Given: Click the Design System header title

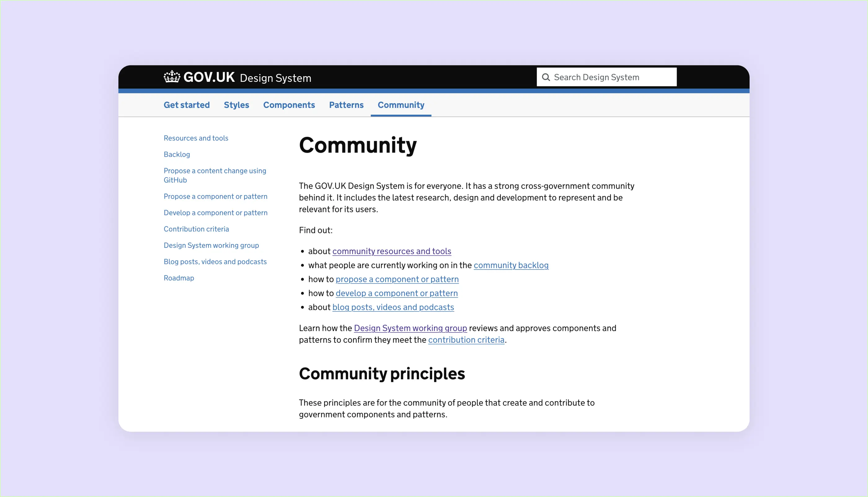Looking at the screenshot, I should 276,78.
